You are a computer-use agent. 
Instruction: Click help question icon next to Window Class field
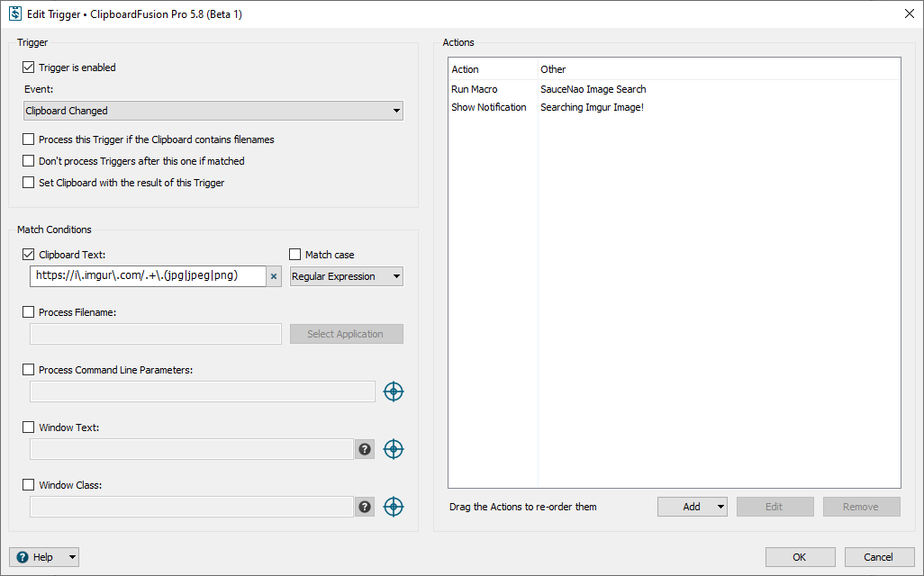365,507
